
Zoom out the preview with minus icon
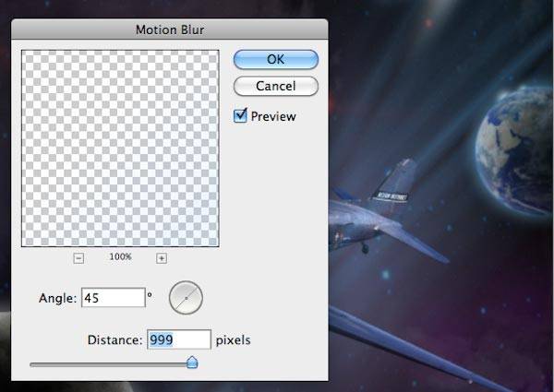point(78,258)
